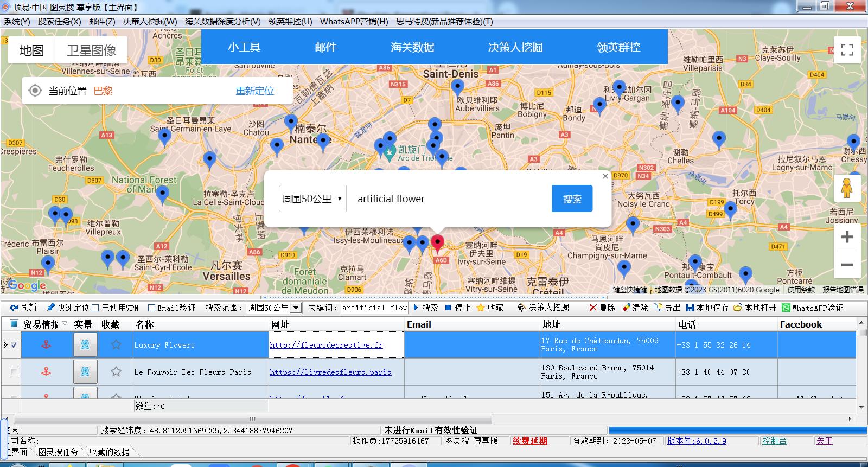Click the artificial flower search text field

449,199
